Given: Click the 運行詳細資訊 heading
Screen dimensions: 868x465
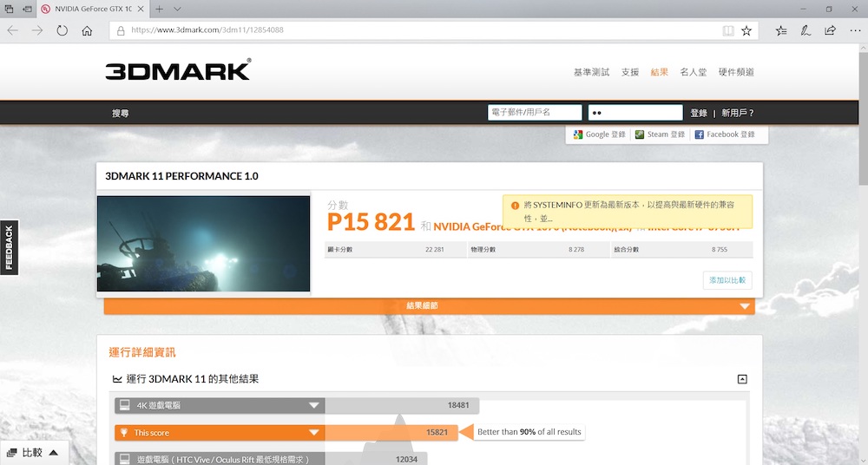Looking at the screenshot, I should pos(142,352).
